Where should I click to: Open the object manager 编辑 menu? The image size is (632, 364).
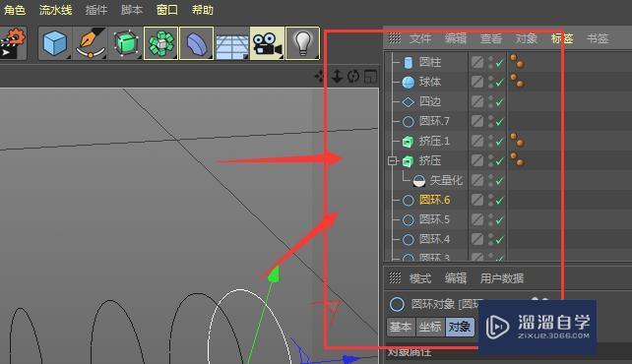point(456,38)
